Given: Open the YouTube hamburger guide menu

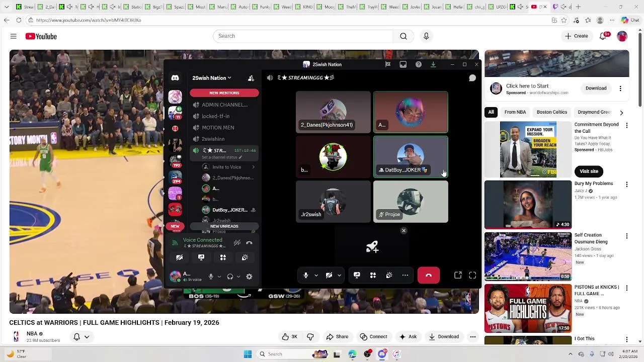Looking at the screenshot, I should coord(14,36).
